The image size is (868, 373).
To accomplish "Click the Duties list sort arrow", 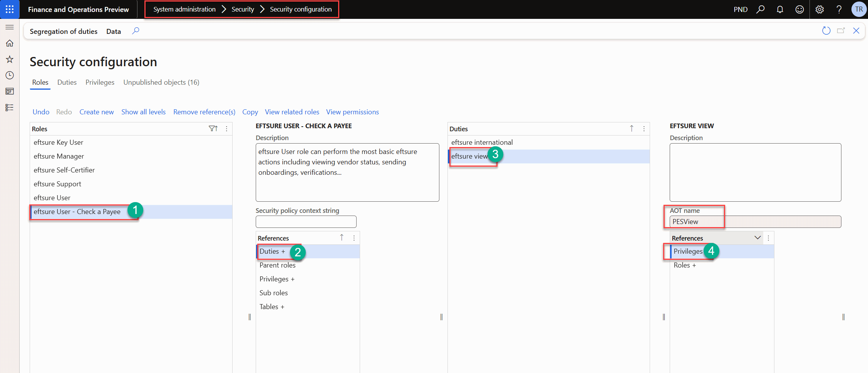I will [632, 129].
